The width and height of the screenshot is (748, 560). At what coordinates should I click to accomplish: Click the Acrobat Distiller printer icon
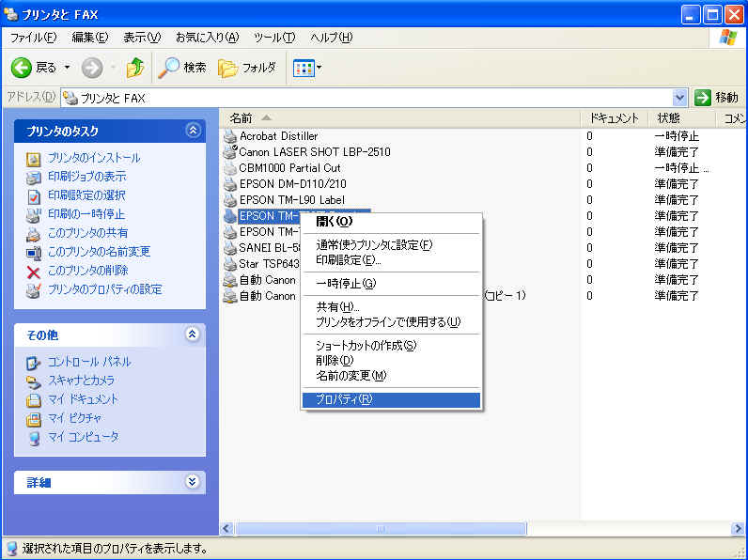(x=230, y=136)
